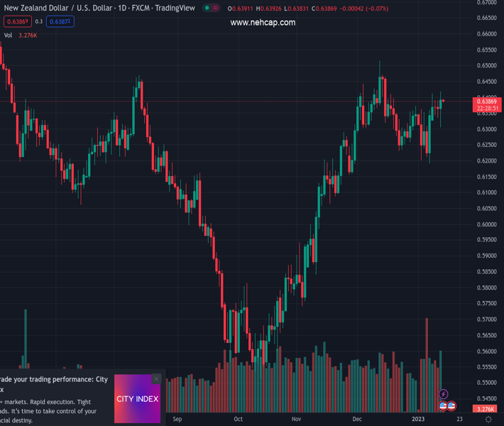Click the right US flag economic event icon
Viewport: 504px width, 426px height.
coord(451,405)
